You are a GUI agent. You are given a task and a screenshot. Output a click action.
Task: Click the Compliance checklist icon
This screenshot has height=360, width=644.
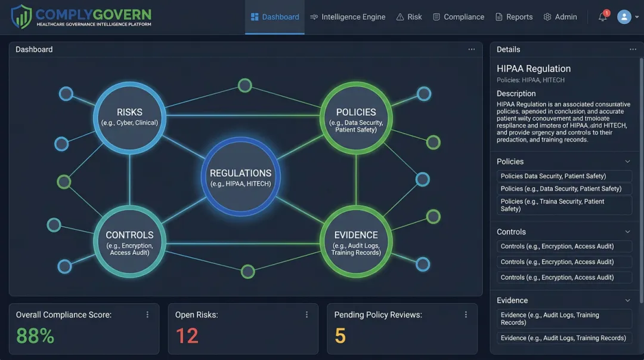click(436, 17)
